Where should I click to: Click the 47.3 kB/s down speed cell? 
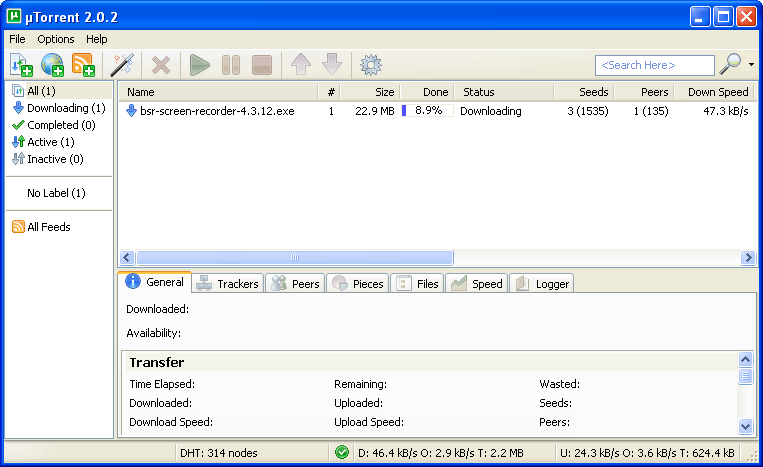(x=726, y=111)
